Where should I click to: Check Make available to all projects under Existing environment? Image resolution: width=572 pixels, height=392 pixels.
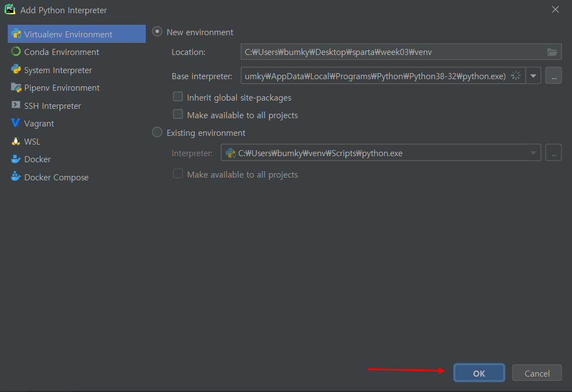[178, 174]
